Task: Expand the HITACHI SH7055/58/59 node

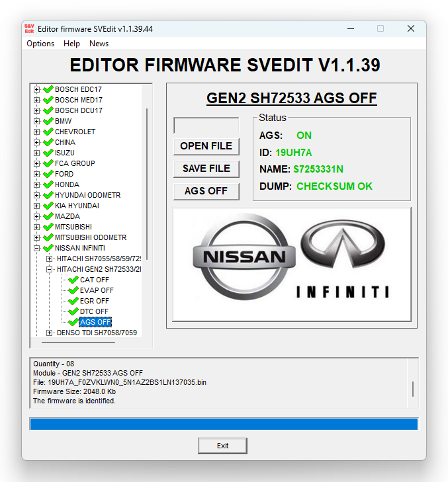Action: (x=49, y=259)
